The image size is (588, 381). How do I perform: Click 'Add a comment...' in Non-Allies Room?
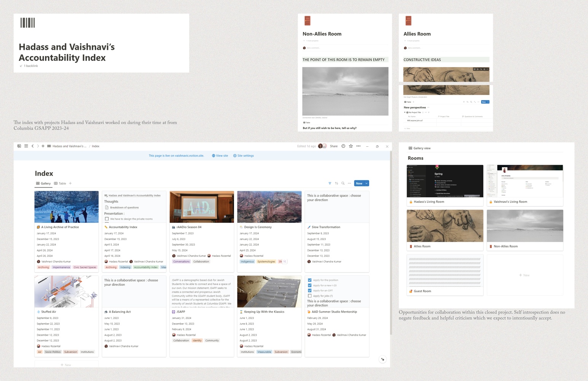tap(313, 48)
